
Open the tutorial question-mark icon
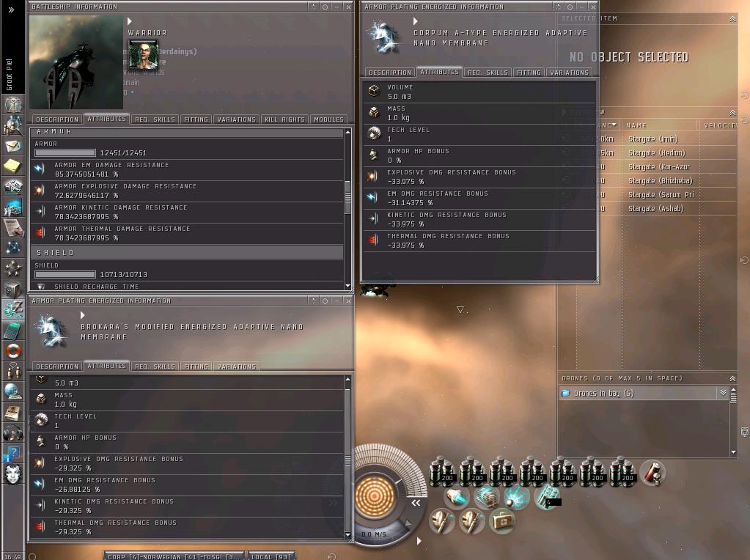click(x=13, y=454)
